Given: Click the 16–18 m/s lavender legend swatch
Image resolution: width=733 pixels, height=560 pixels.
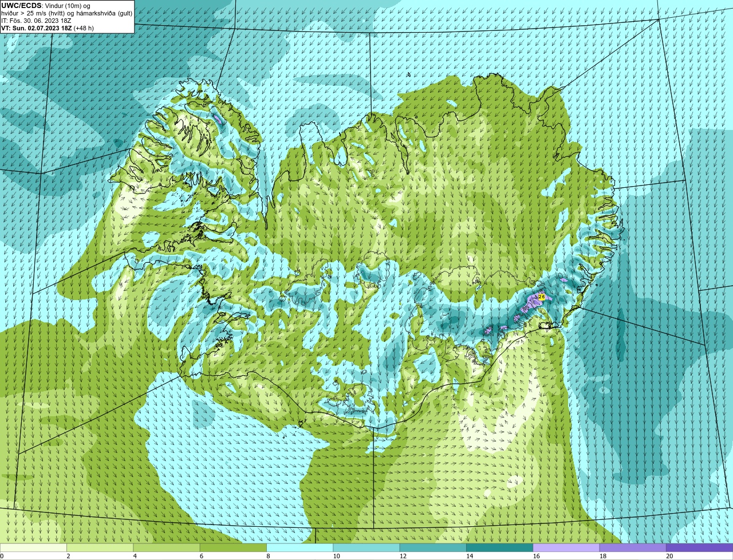Looking at the screenshot, I should point(566,547).
